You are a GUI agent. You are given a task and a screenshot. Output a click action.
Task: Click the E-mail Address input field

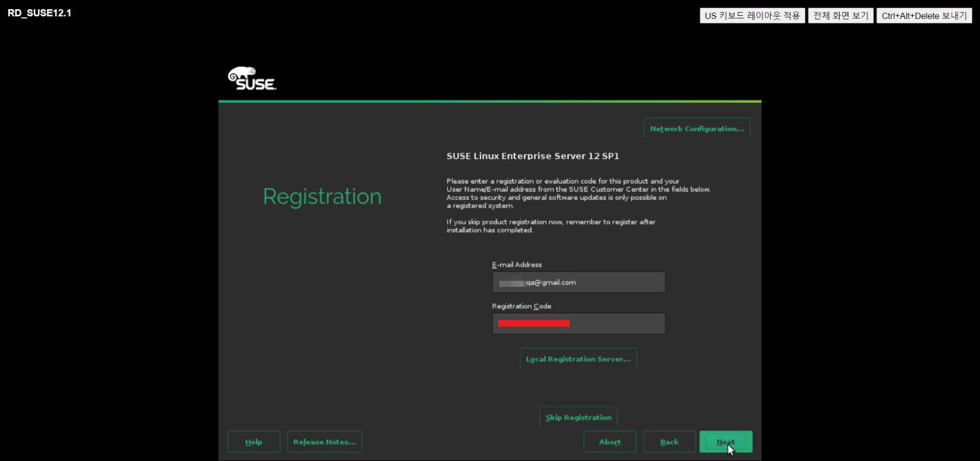click(579, 282)
